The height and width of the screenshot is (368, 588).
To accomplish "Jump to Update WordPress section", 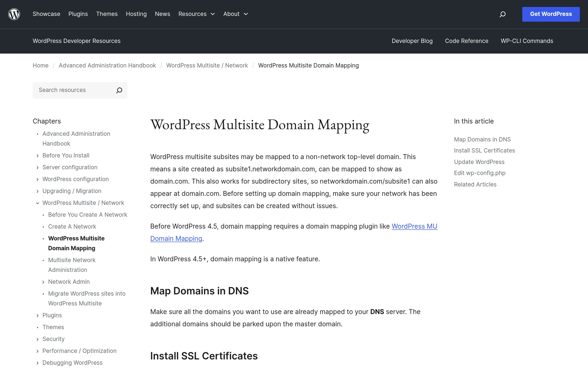I will [479, 162].
